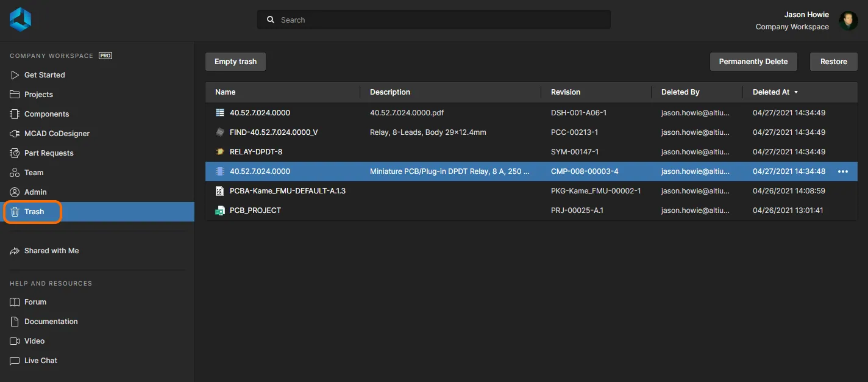Toggle the Deleted At sort arrow
Viewport: 868px width, 382px height.
pos(796,92)
